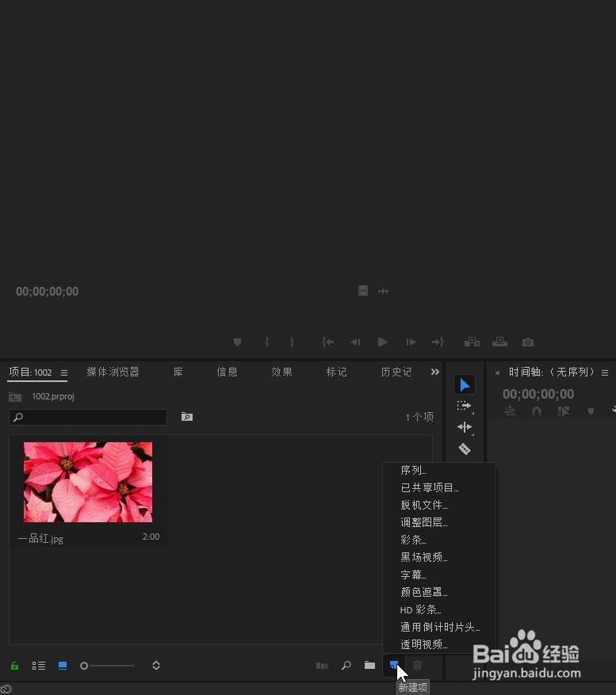Click the Insert edit button
The width and height of the screenshot is (616, 695).
472,342
